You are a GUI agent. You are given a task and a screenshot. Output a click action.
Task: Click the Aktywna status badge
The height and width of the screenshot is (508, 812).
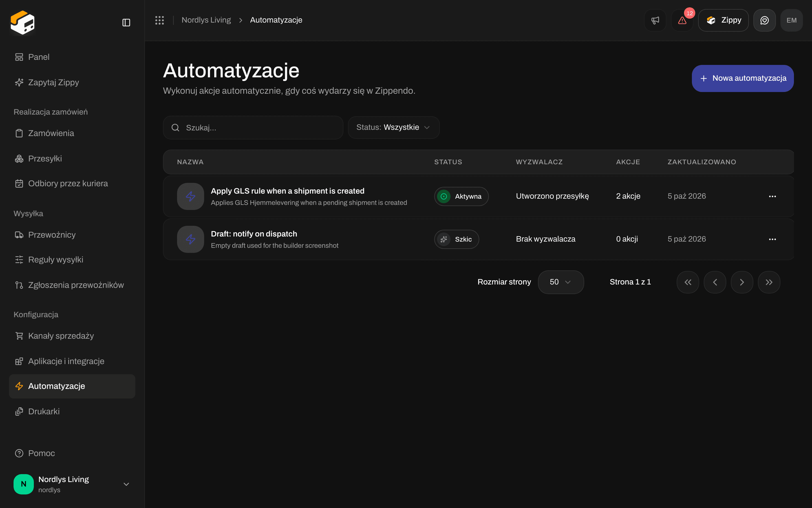[461, 196]
